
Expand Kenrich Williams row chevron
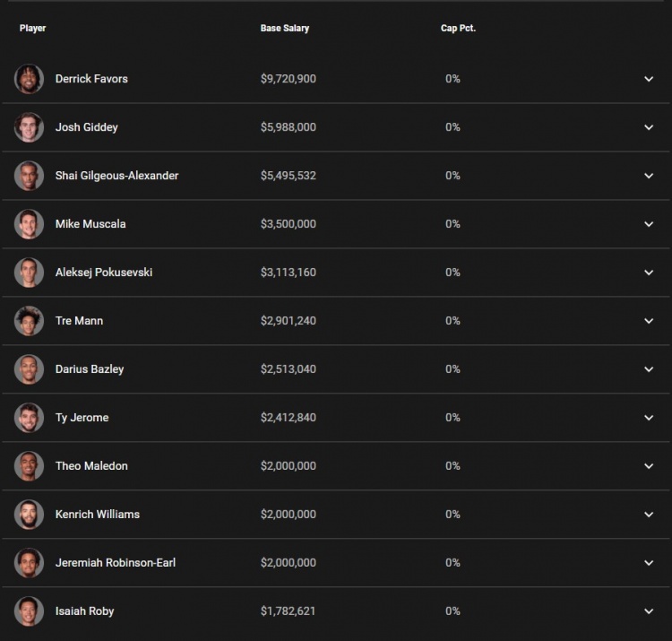(649, 515)
